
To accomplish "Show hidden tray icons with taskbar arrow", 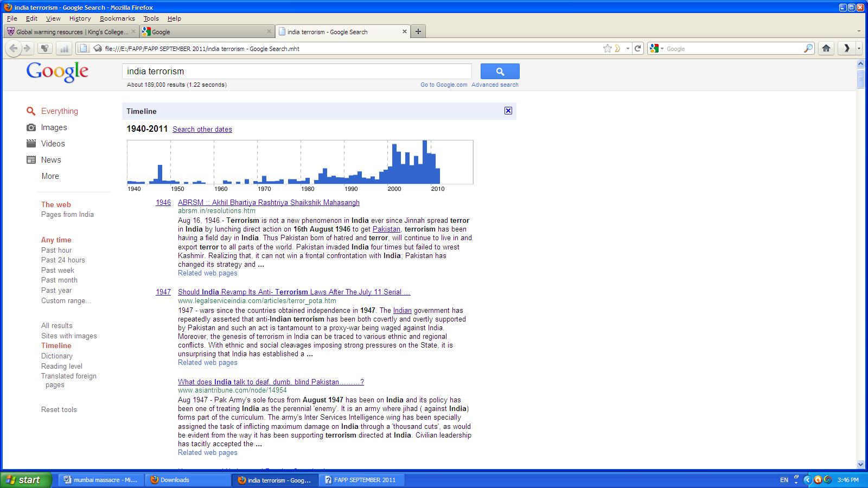I will (x=807, y=480).
